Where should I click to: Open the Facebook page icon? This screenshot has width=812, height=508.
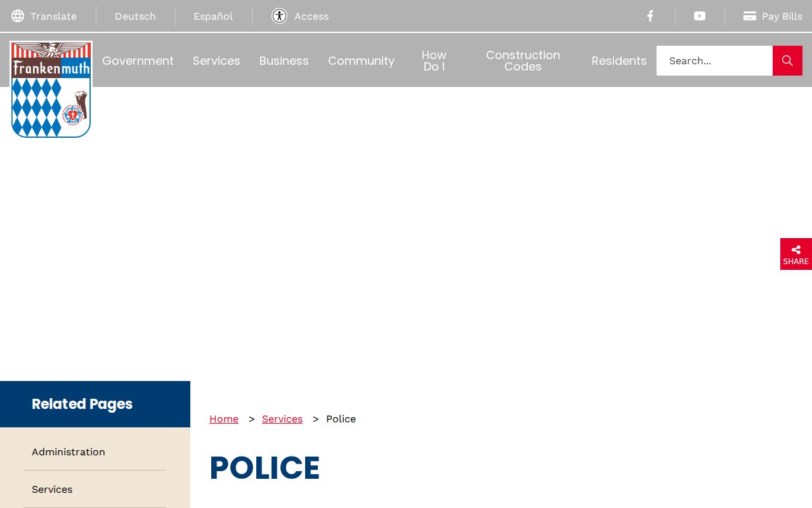point(650,16)
